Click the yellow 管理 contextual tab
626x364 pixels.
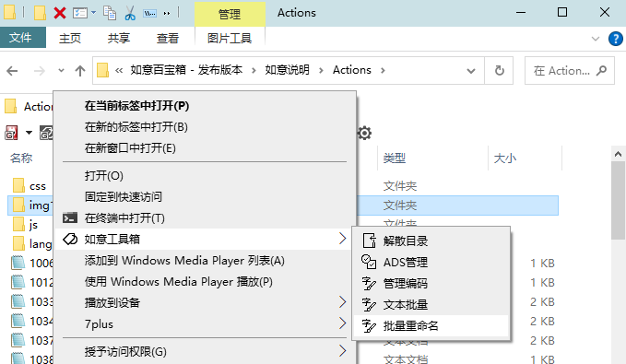click(x=230, y=14)
